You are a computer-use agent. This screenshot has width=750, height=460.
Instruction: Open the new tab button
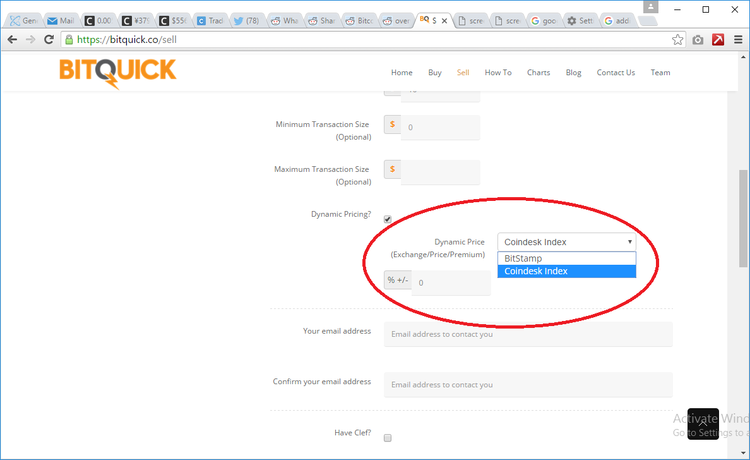pyautogui.click(x=648, y=21)
